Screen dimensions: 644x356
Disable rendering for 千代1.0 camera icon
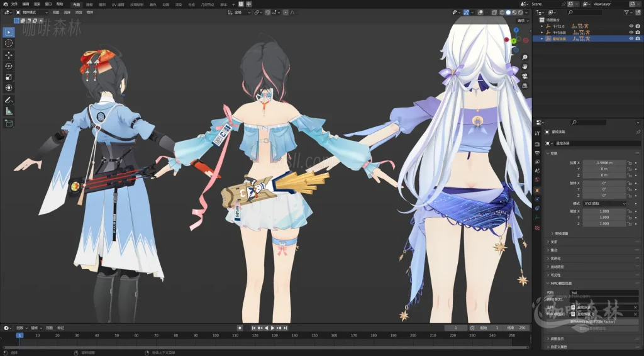(638, 26)
